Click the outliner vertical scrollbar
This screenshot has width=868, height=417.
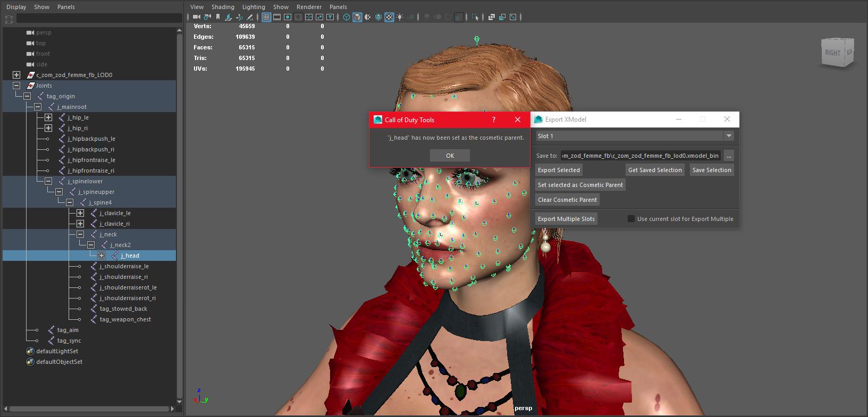179,217
